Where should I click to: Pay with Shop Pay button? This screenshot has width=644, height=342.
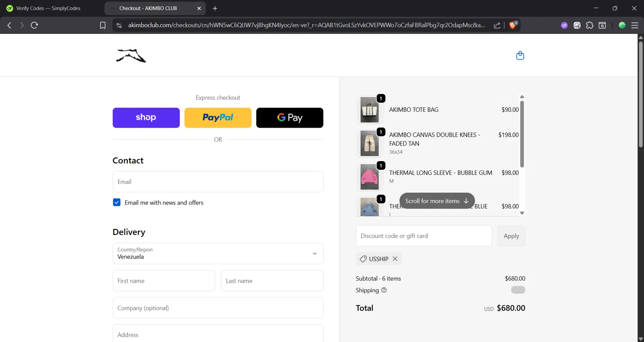click(x=146, y=118)
